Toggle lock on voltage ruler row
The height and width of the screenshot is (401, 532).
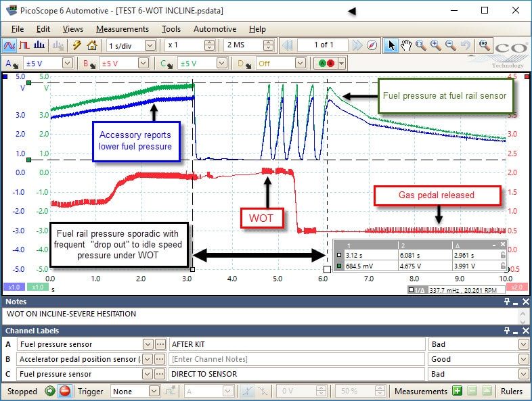pos(503,266)
